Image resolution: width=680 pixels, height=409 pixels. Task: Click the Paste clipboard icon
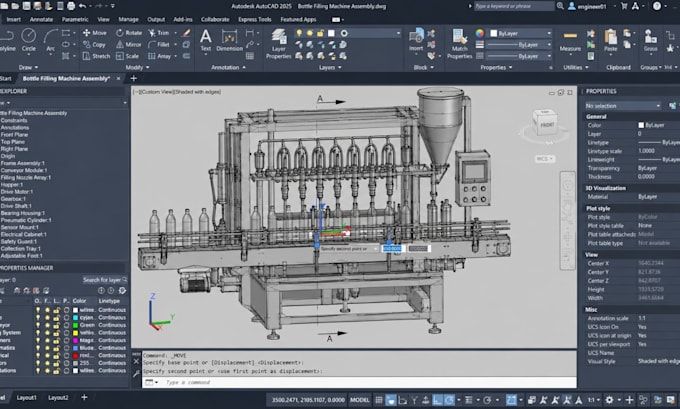click(x=611, y=40)
